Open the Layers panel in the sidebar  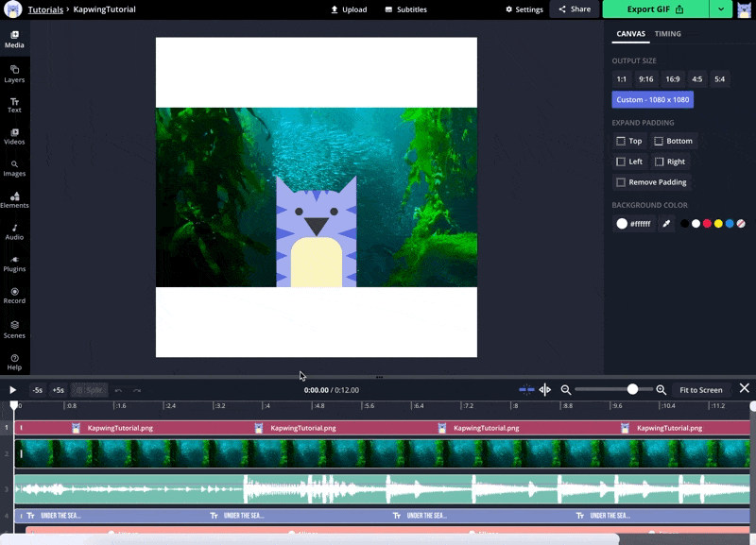pyautogui.click(x=14, y=74)
